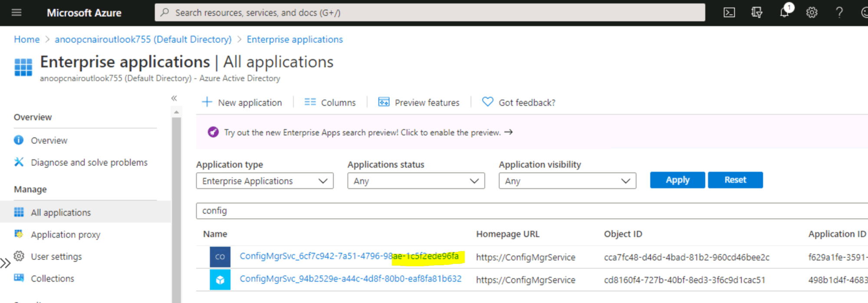Click the Columns command

(x=330, y=102)
